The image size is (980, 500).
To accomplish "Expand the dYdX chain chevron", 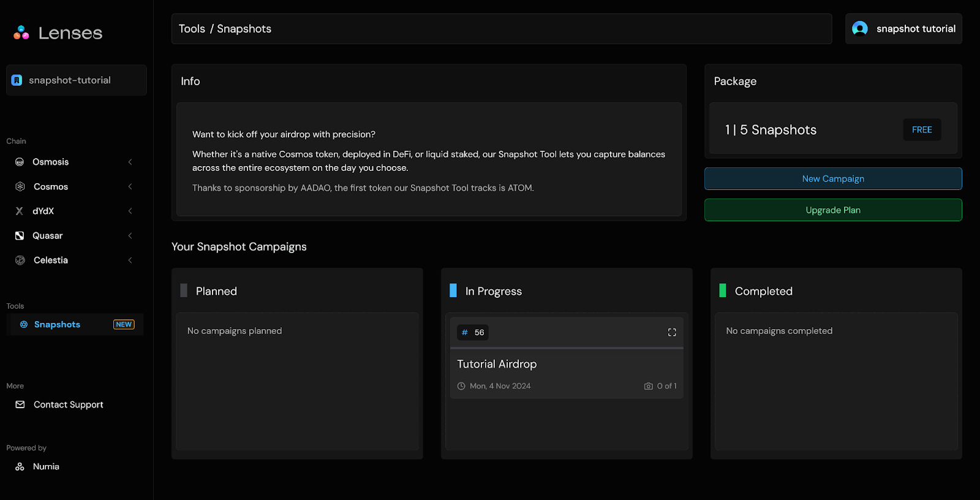I will click(130, 211).
